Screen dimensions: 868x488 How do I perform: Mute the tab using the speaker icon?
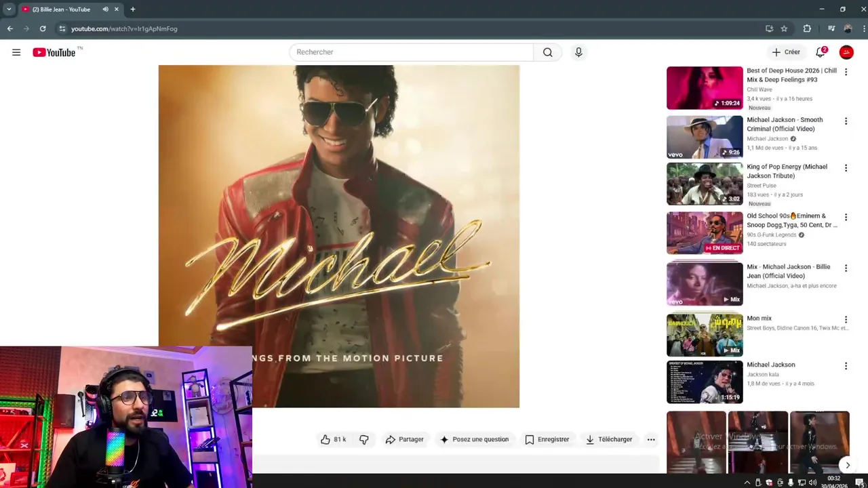pos(105,9)
